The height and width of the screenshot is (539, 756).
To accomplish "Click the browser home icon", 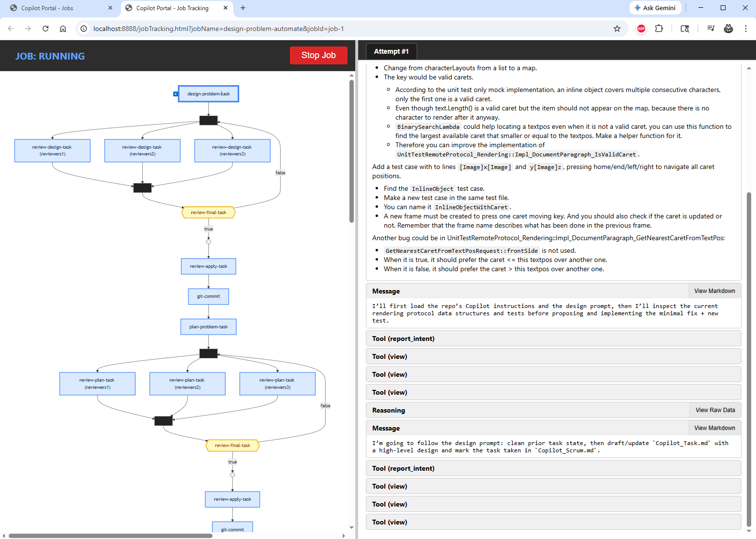I will tap(63, 29).
